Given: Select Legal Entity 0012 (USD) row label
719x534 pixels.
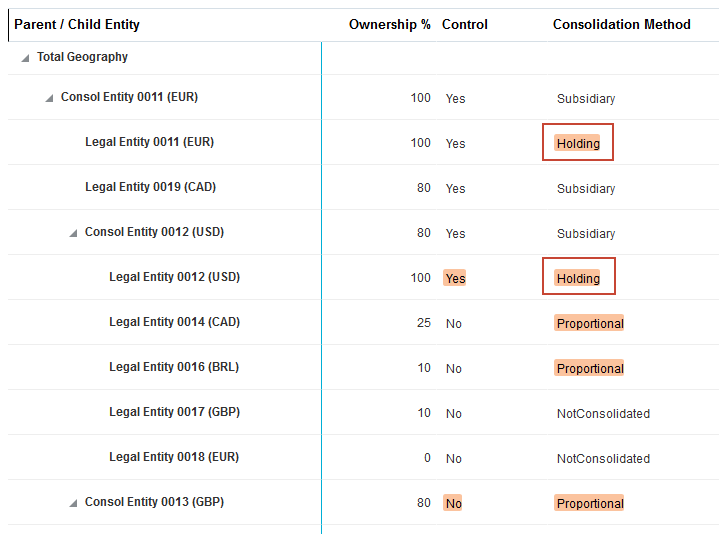Looking at the screenshot, I should pos(175,277).
